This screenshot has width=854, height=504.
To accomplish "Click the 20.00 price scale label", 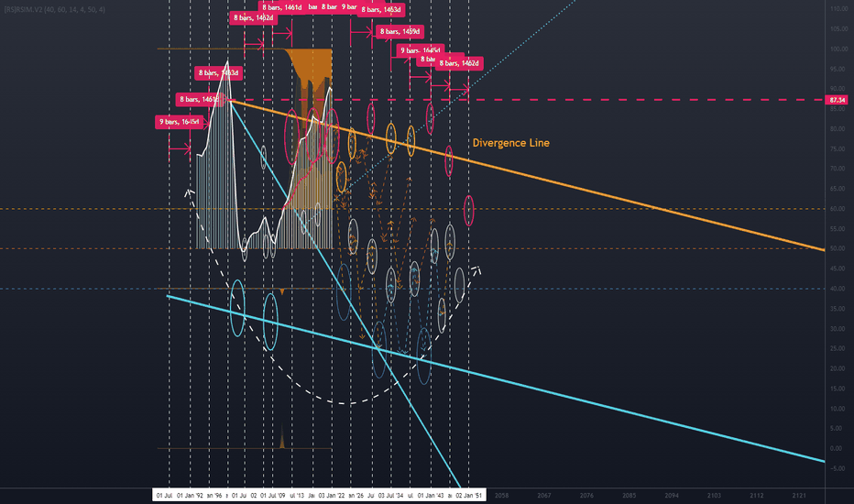I will pyautogui.click(x=838, y=369).
